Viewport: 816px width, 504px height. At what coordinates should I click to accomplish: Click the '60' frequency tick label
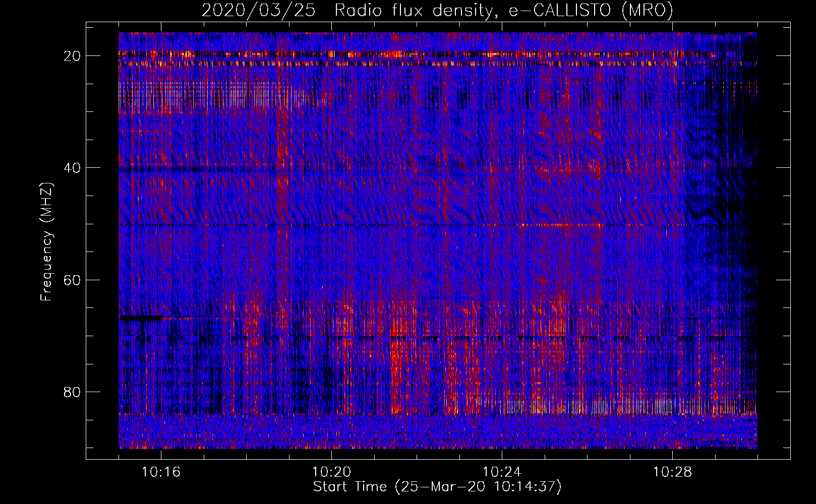pyautogui.click(x=73, y=280)
